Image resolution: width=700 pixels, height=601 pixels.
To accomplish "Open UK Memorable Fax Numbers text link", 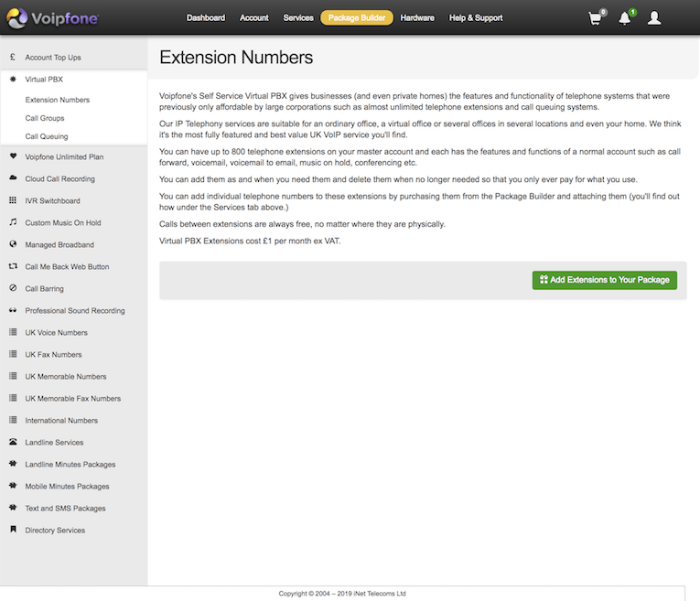I will (73, 399).
